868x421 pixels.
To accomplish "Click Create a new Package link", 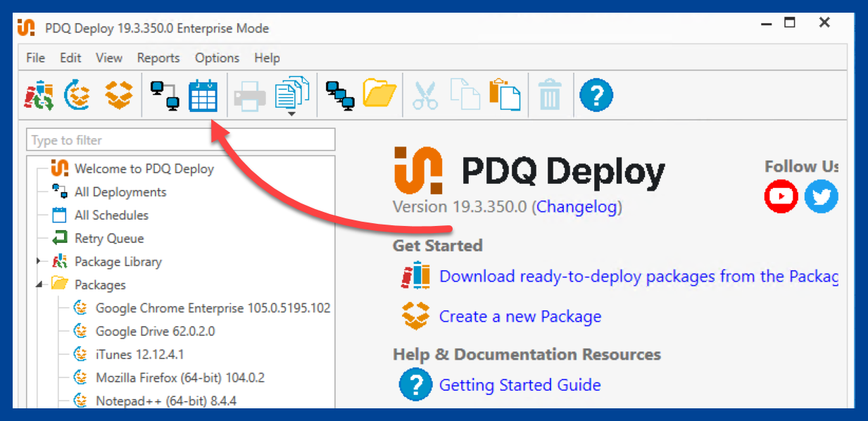I will pos(520,317).
